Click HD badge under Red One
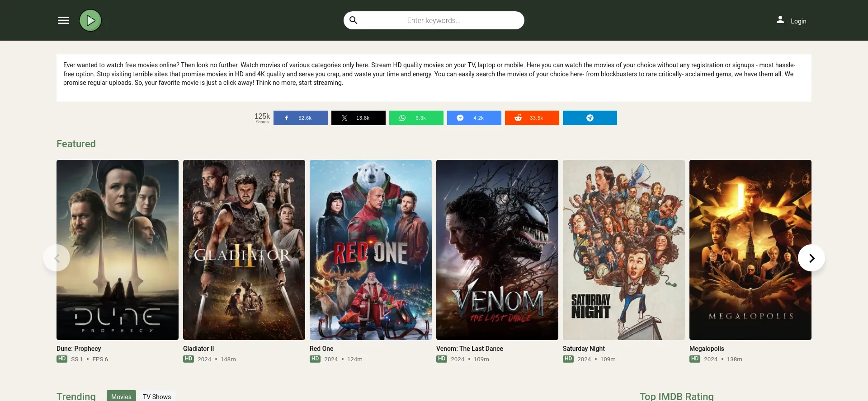Image resolution: width=868 pixels, height=401 pixels. 315,359
